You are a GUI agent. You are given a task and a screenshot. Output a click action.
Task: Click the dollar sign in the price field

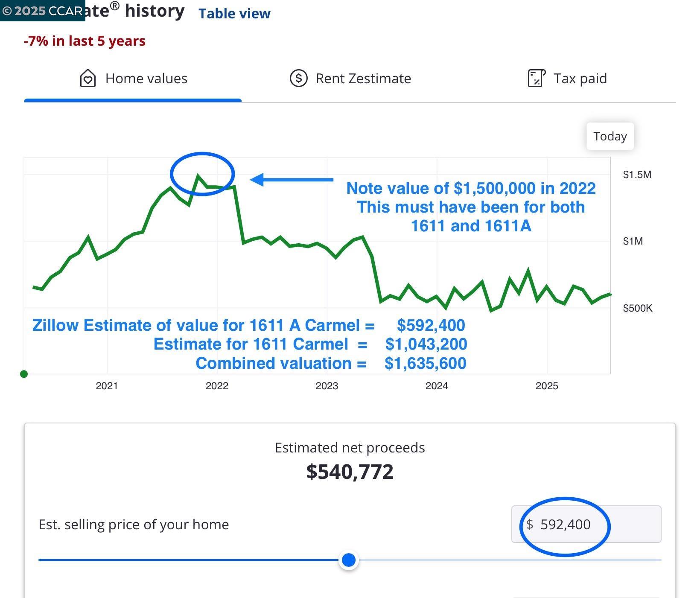pyautogui.click(x=529, y=524)
